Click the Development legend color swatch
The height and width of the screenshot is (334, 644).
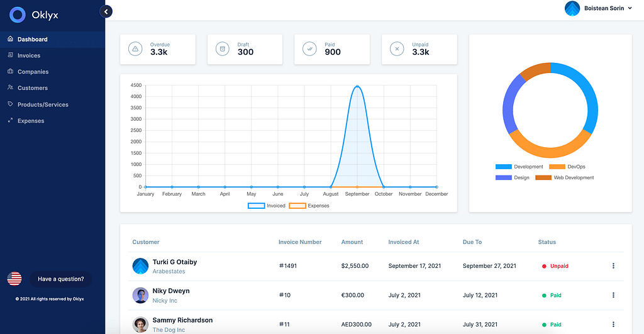tap(503, 167)
